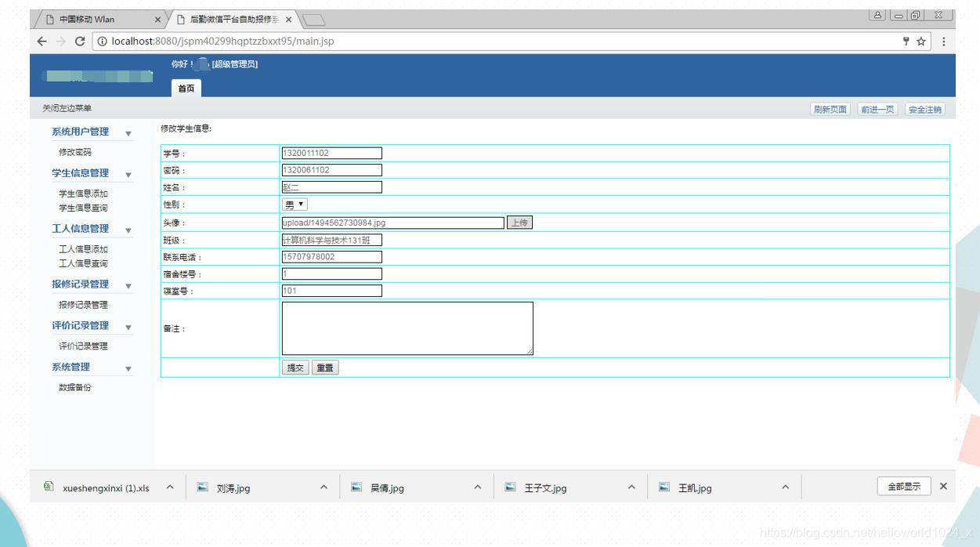Submit the form with 提交
Viewport: 980px width, 547px height.
[295, 368]
